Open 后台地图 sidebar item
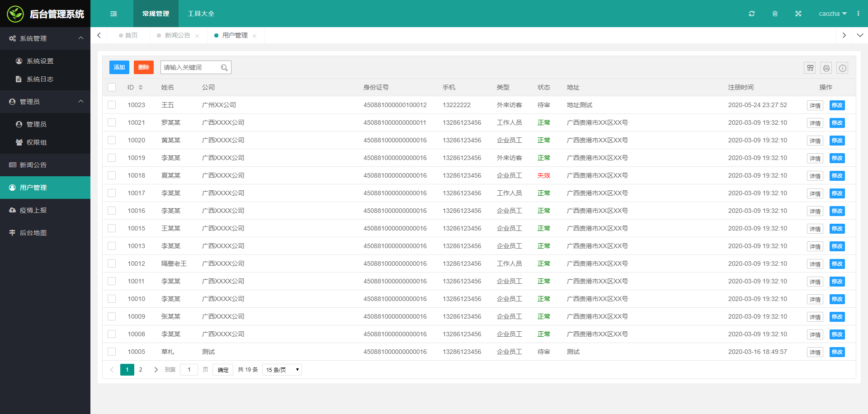This screenshot has width=868, height=414. coord(45,233)
